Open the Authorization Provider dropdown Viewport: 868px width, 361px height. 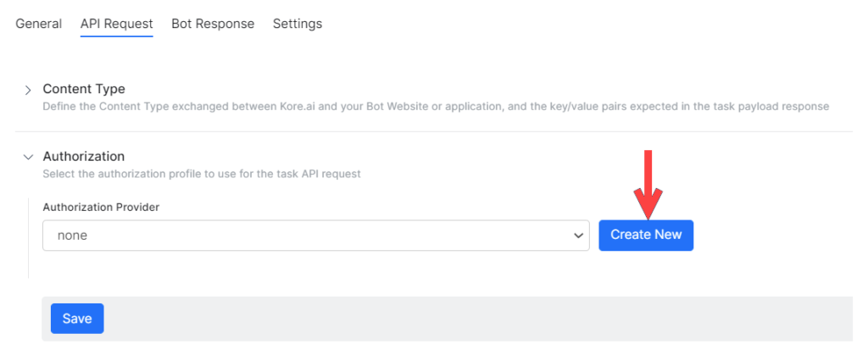tap(315, 236)
